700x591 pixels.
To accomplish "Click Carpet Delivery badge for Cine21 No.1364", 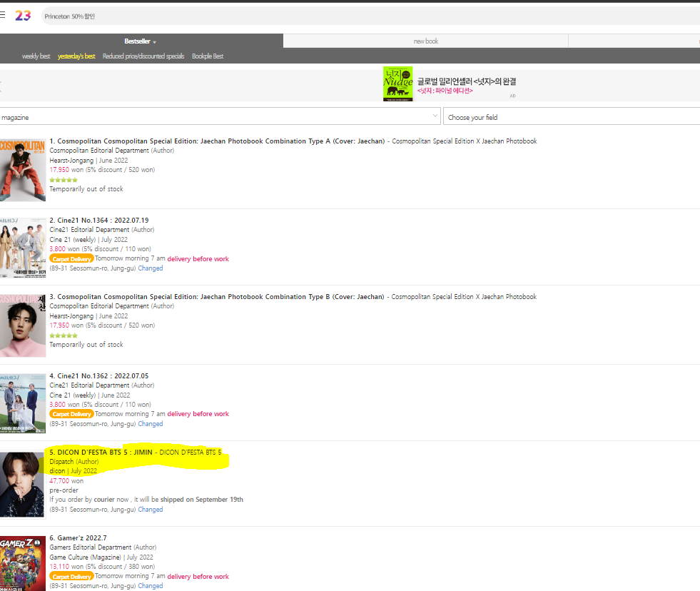I will pos(71,259).
